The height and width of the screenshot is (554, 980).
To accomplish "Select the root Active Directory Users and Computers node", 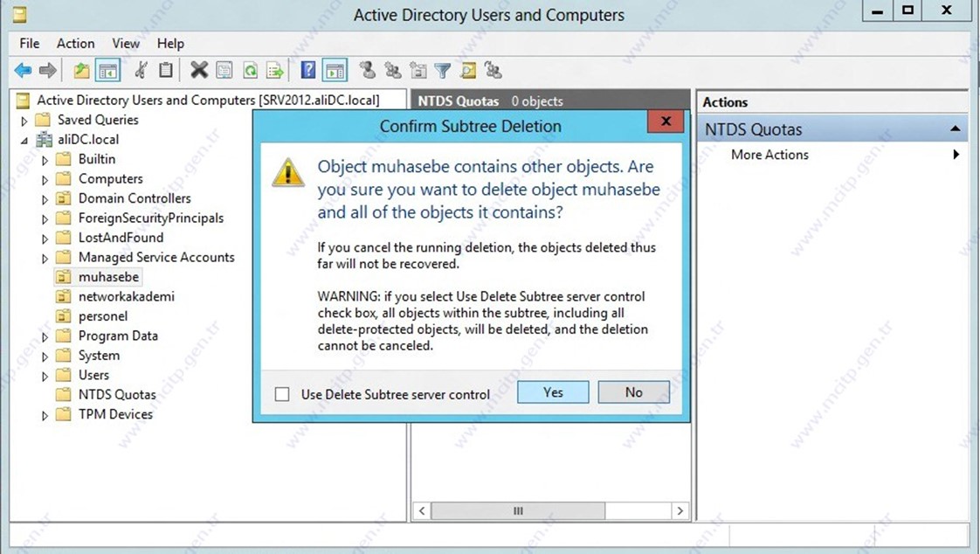I will click(208, 100).
